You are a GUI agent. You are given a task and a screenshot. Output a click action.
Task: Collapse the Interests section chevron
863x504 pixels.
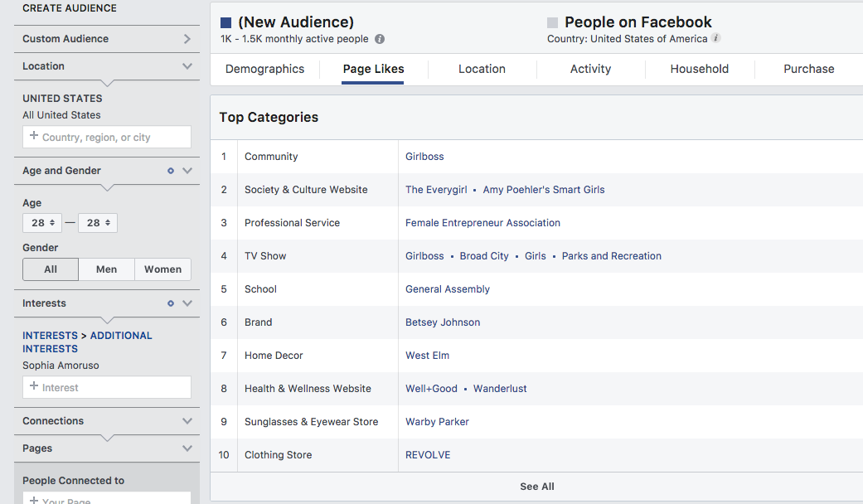[x=187, y=303]
